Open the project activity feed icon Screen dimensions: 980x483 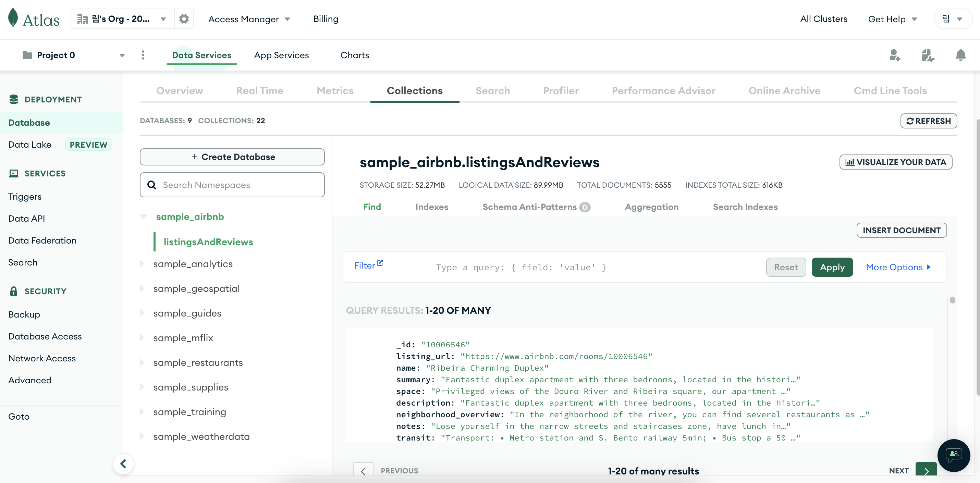tap(928, 55)
